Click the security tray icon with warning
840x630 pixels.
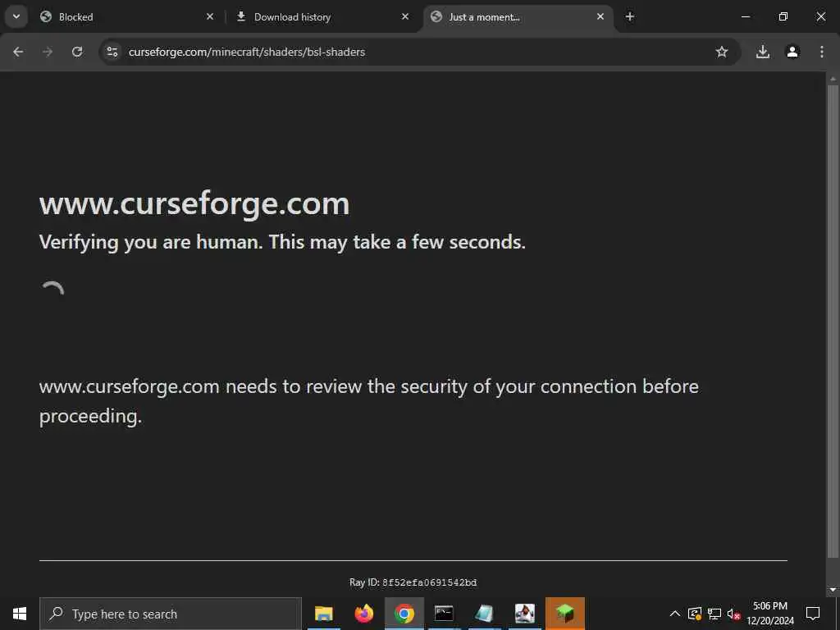tap(695, 614)
